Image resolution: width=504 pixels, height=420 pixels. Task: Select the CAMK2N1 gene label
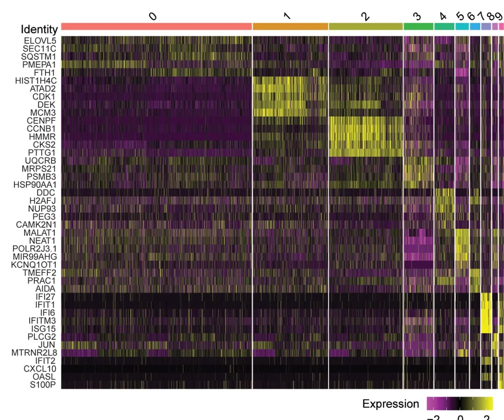coord(36,225)
